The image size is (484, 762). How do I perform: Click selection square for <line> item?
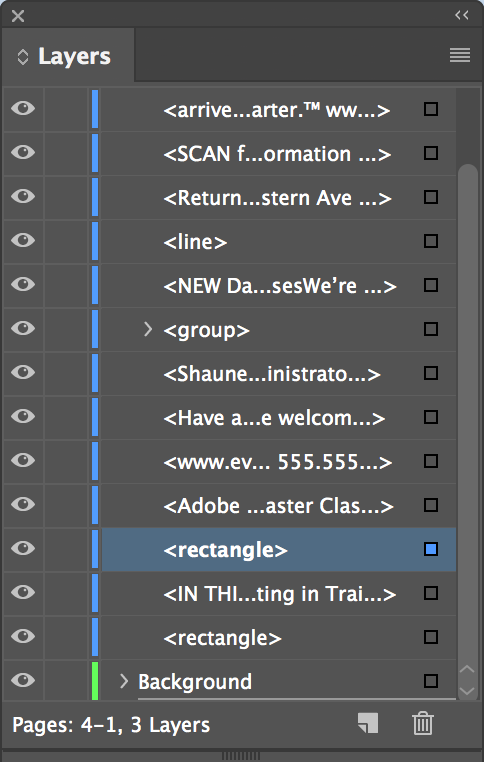[431, 241]
